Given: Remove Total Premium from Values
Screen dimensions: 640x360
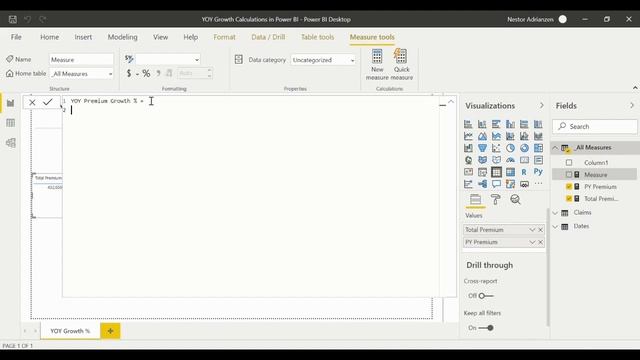Looking at the screenshot, I should pyautogui.click(x=540, y=230).
